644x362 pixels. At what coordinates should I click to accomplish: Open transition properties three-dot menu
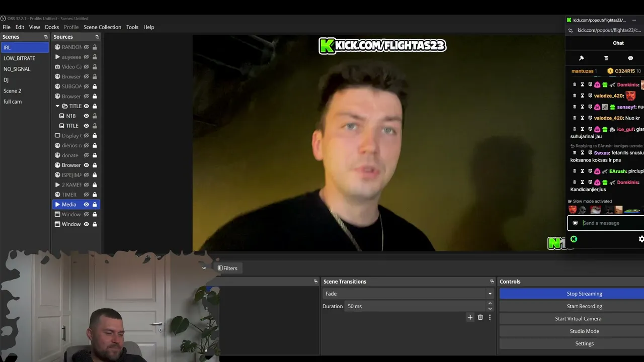click(x=490, y=317)
